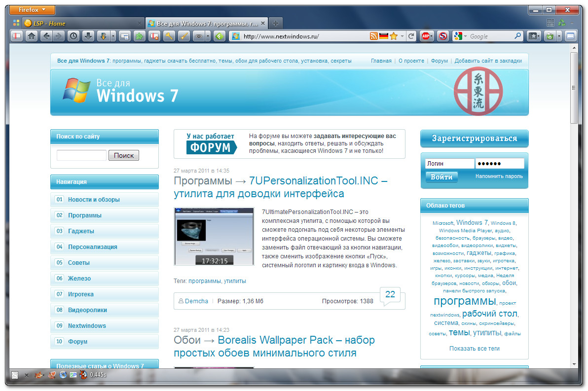The height and width of the screenshot is (391, 588).
Task: Expand the recycle folder button dropdown arrow
Action: pos(559,36)
